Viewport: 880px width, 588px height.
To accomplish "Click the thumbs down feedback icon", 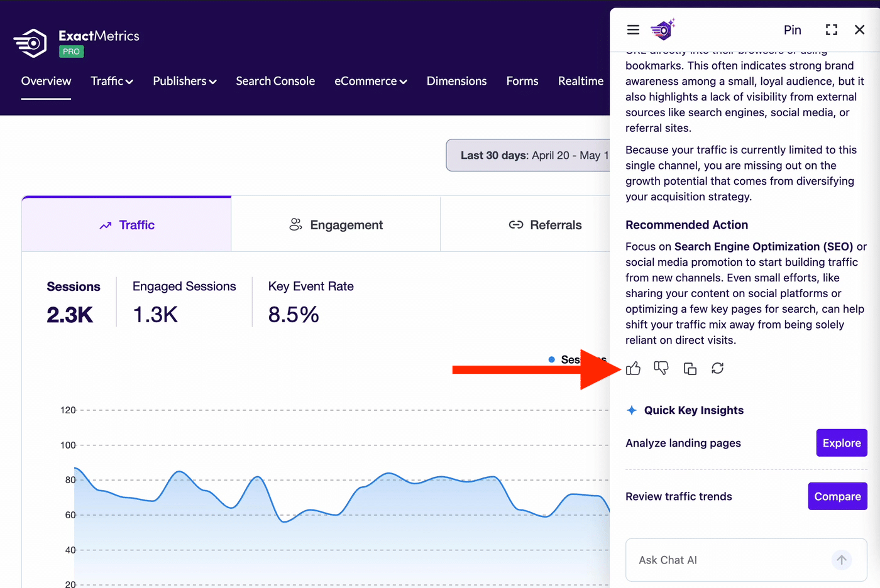I will [x=661, y=369].
